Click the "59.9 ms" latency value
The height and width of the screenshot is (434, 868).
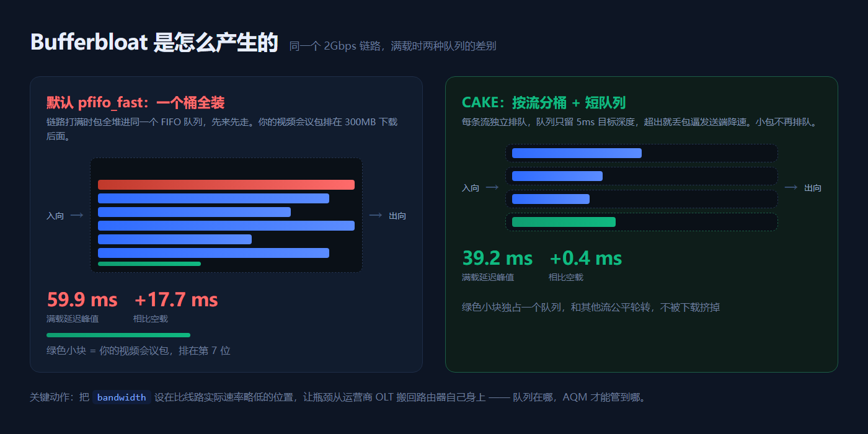pos(82,300)
